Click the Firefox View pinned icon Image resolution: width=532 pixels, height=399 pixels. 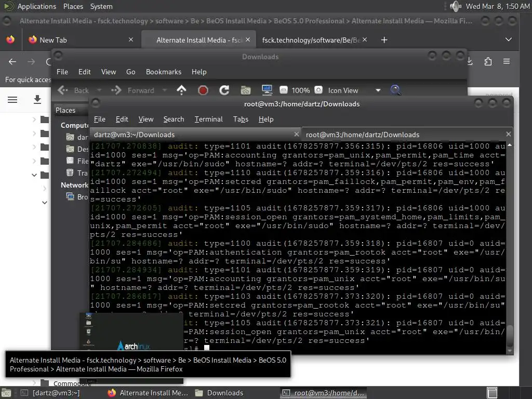10,39
